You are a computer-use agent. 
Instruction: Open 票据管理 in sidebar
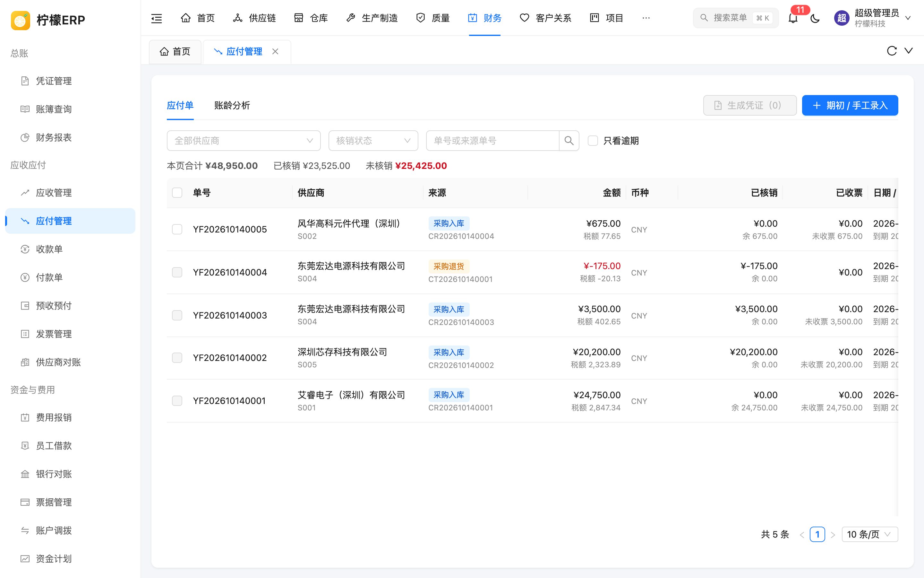pyautogui.click(x=70, y=502)
